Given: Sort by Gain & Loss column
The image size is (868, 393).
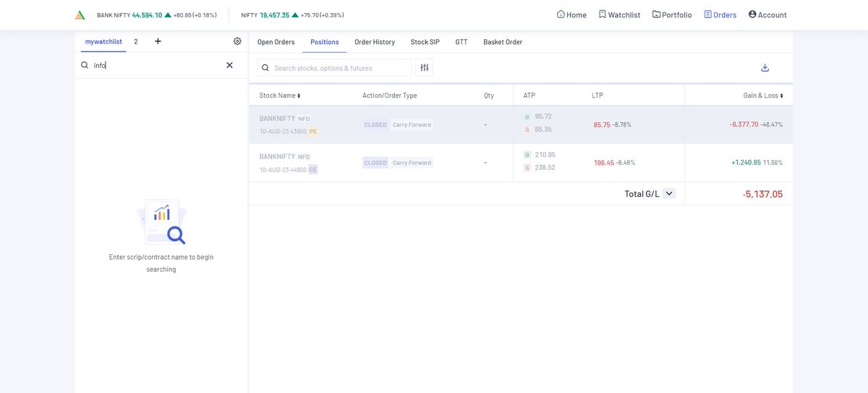Looking at the screenshot, I should 762,96.
